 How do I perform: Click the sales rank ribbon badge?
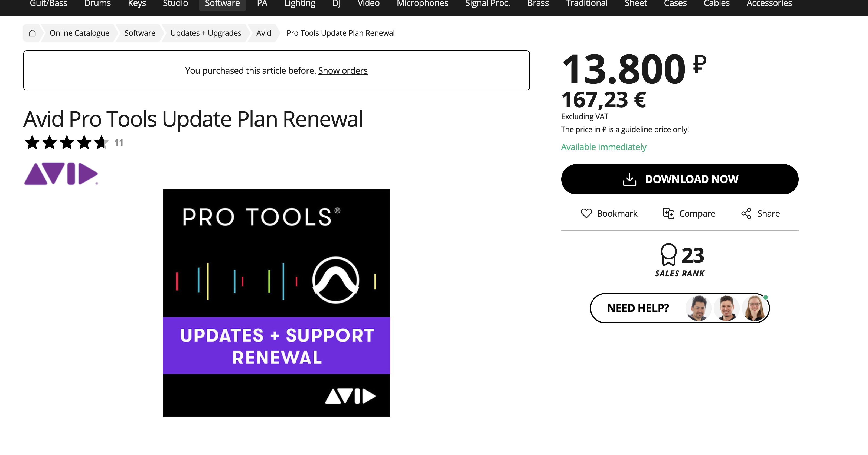point(668,255)
